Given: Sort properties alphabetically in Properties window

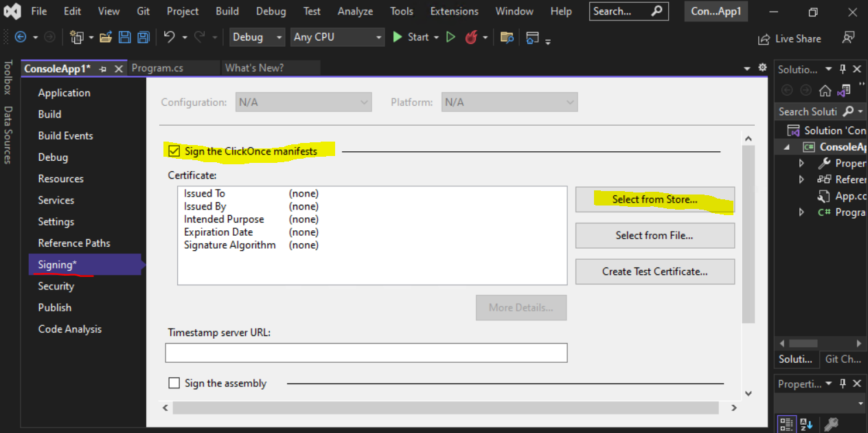Looking at the screenshot, I should (806, 424).
